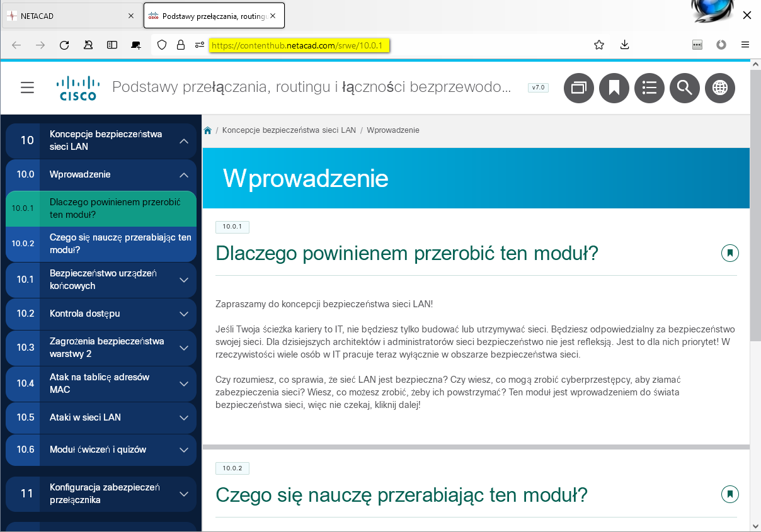Bookmark section 10.0.1 heading
The image size is (761, 532).
point(730,253)
